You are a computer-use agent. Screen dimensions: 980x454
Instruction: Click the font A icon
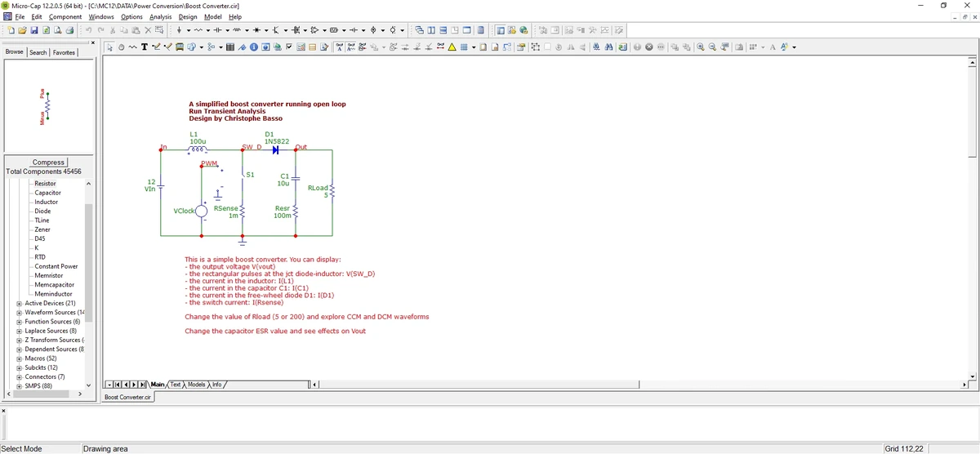[x=773, y=47]
